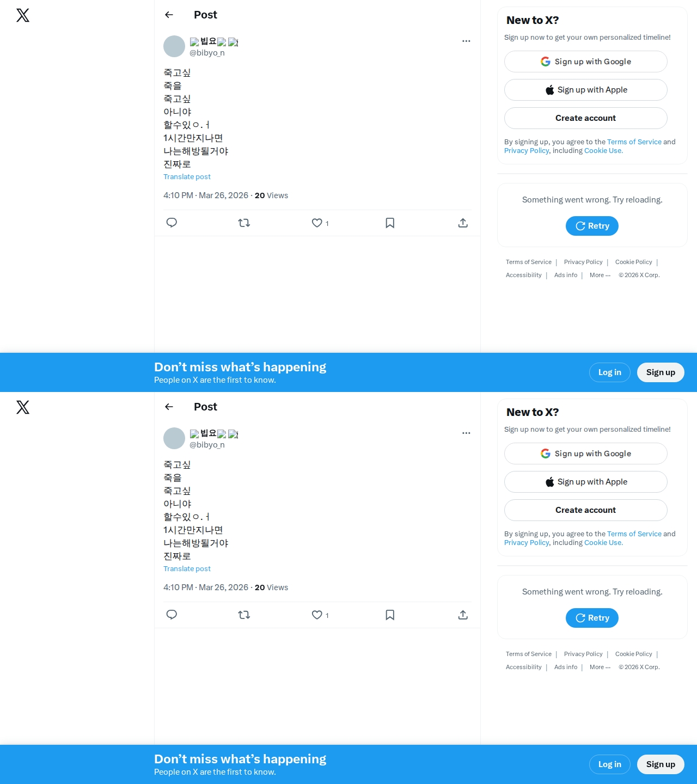Bookmark the lower post

click(x=390, y=615)
